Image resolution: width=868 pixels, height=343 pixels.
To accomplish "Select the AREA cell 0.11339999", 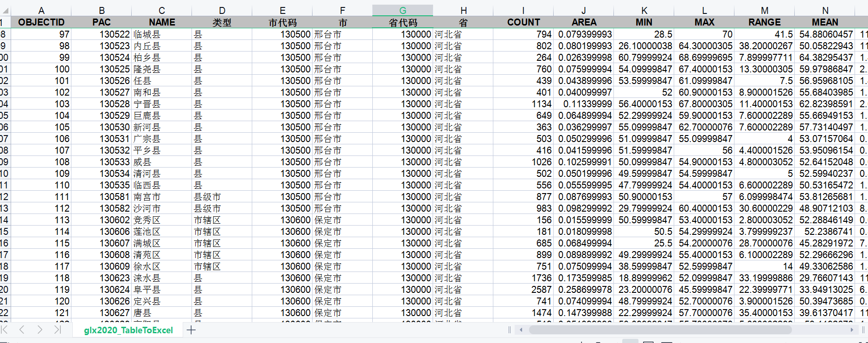I will (584, 104).
